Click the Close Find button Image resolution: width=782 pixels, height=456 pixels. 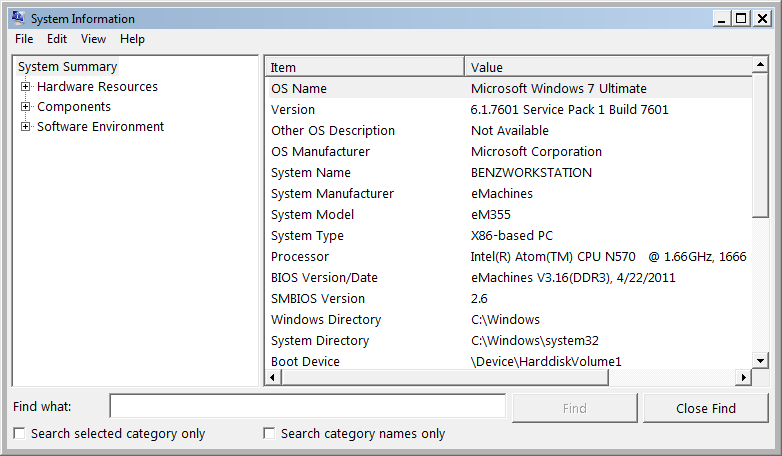(x=706, y=408)
